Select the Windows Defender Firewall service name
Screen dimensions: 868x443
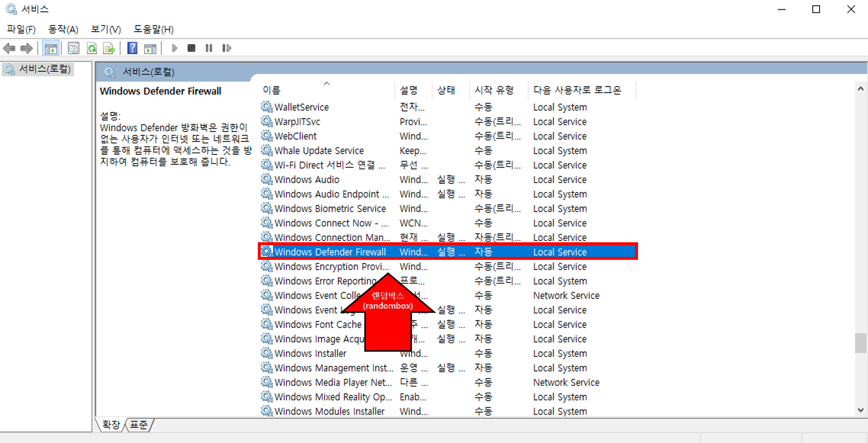click(331, 252)
